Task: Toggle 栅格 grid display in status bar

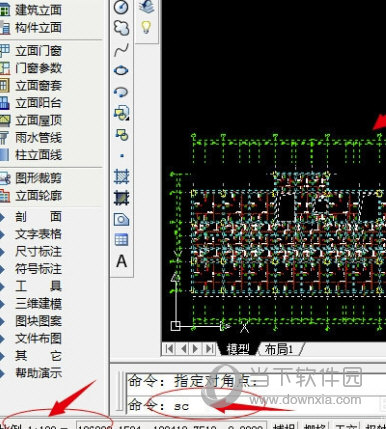Action: [x=315, y=427]
